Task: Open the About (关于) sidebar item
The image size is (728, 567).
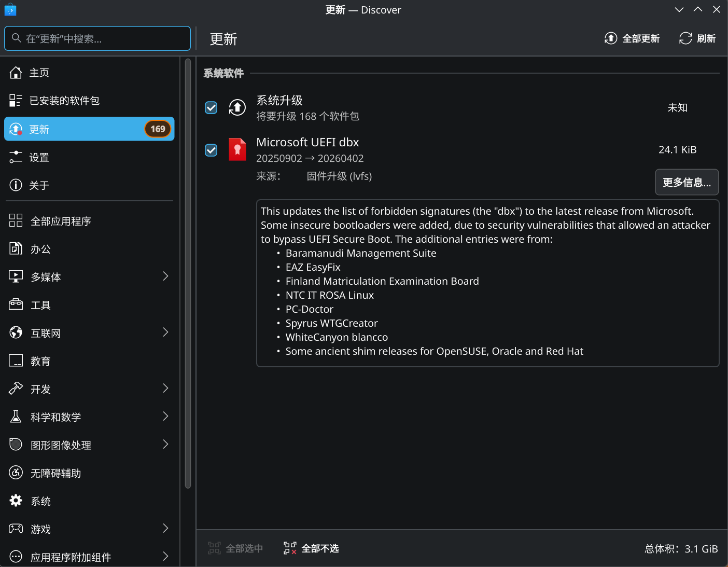Action: [89, 185]
